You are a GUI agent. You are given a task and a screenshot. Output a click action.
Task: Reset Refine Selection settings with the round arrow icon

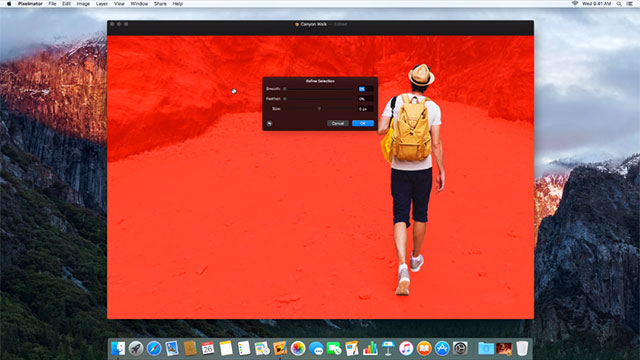(x=269, y=123)
